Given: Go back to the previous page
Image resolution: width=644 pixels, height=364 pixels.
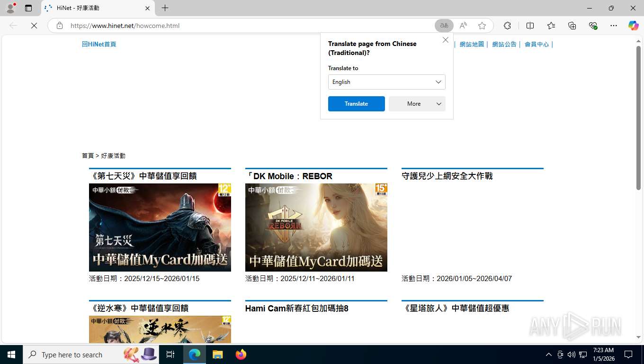Looking at the screenshot, I should click(13, 26).
